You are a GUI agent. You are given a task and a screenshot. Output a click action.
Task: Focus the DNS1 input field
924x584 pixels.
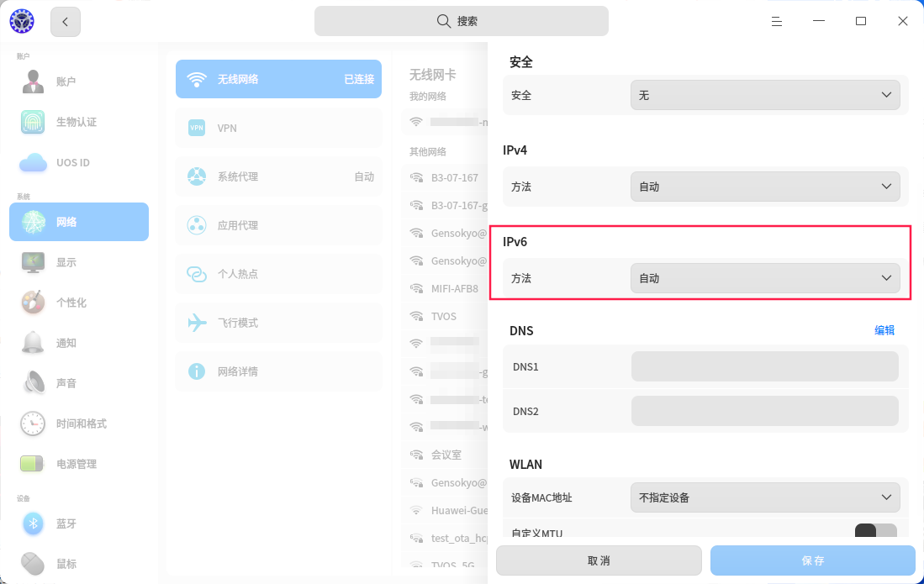click(765, 366)
